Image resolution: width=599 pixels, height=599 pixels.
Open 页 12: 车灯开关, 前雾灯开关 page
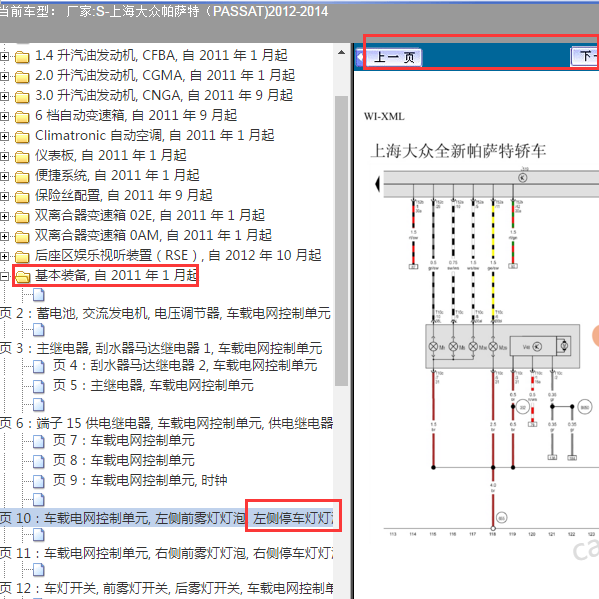coord(167,588)
